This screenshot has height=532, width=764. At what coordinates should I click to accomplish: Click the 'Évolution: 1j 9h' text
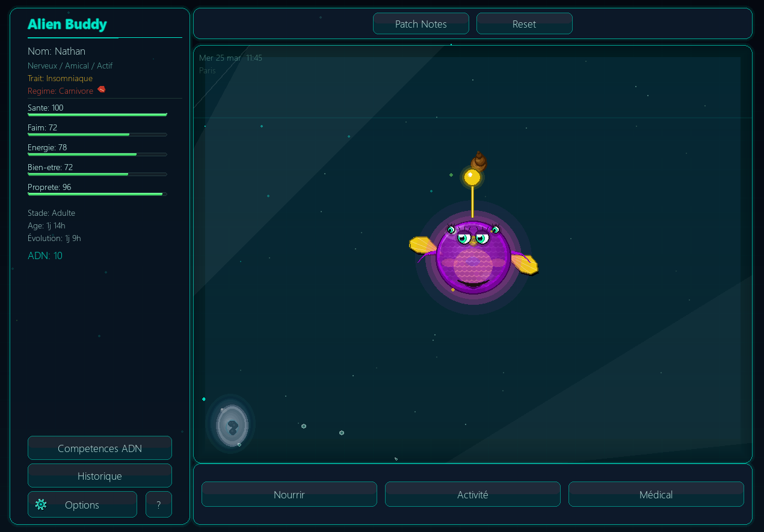pos(54,238)
